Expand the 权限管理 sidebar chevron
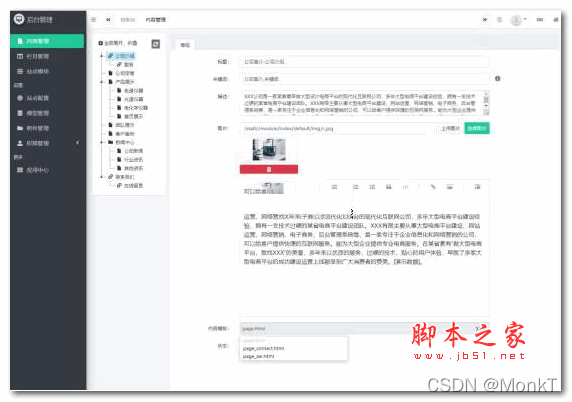572x402 pixels. click(77, 143)
